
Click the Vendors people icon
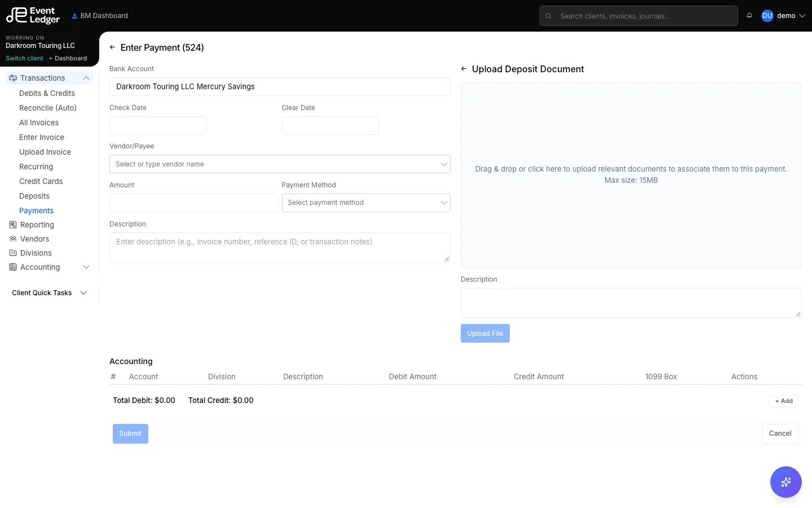click(13, 239)
